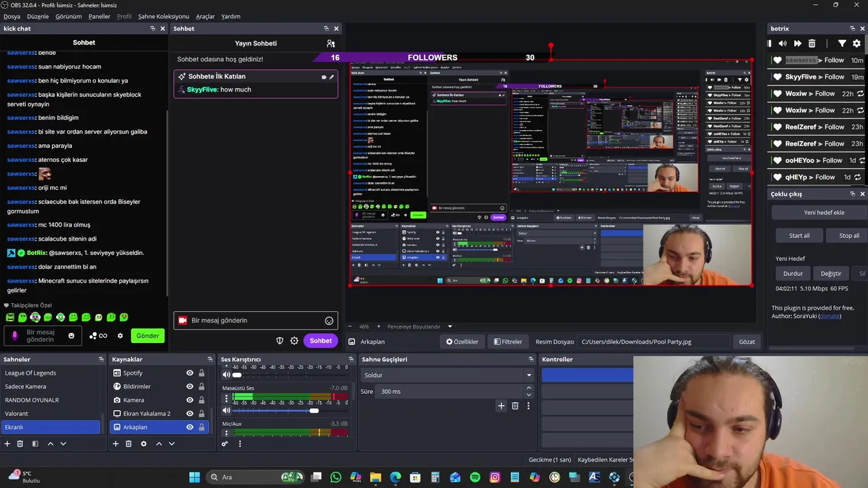Open advanced audio properties gears icon
This screenshot has width=868, height=488.
click(224, 444)
